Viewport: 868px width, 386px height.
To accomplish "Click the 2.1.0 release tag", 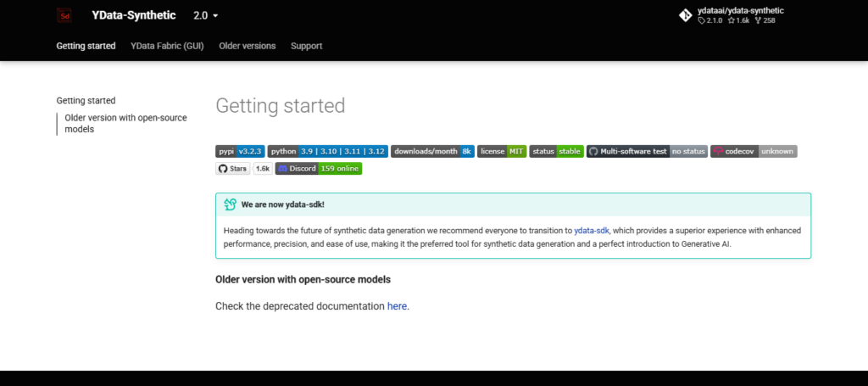I will click(710, 20).
